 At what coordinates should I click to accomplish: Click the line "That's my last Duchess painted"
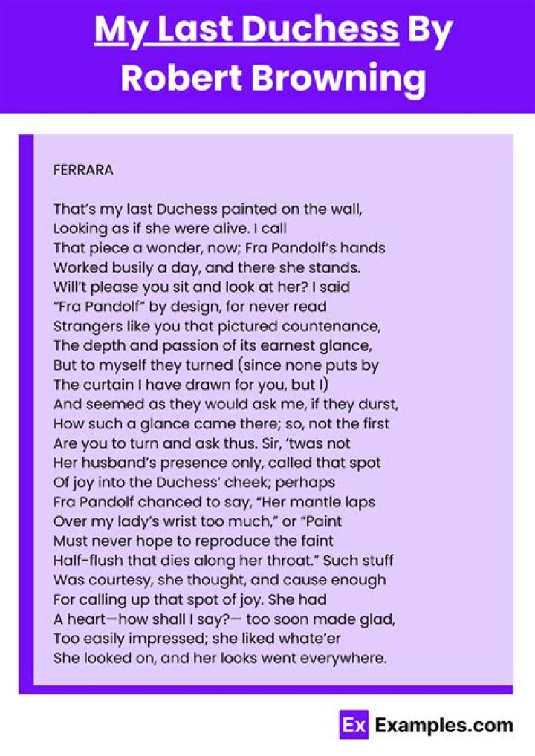207,209
